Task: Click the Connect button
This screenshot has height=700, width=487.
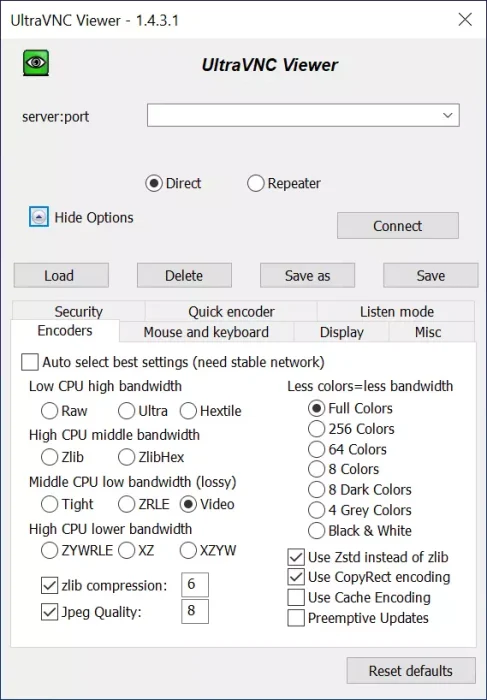Action: pyautogui.click(x=398, y=225)
